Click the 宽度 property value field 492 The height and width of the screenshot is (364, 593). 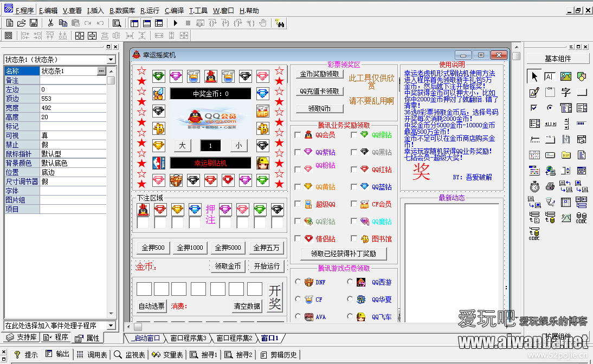[x=73, y=108]
